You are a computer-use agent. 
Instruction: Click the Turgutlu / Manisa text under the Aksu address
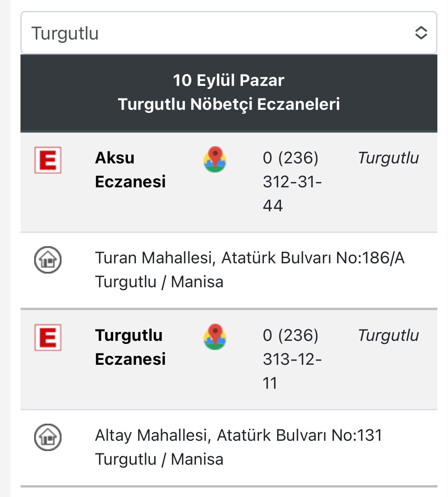pyautogui.click(x=159, y=282)
